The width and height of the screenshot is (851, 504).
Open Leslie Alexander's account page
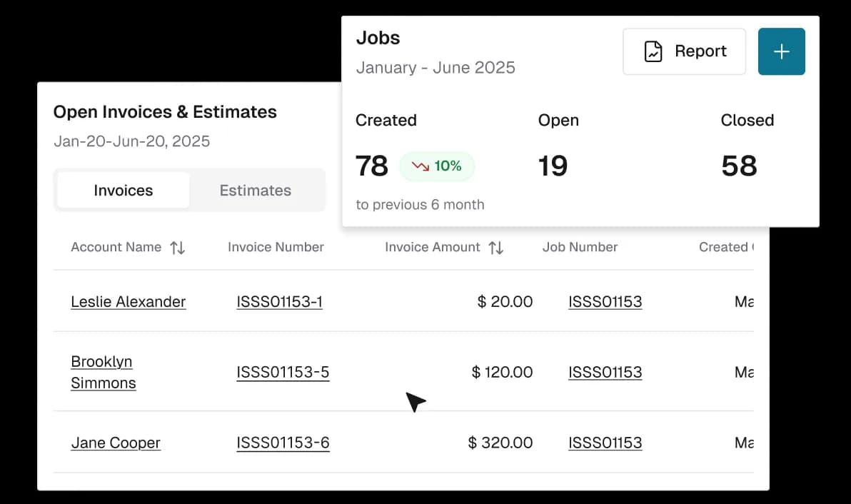pos(129,301)
